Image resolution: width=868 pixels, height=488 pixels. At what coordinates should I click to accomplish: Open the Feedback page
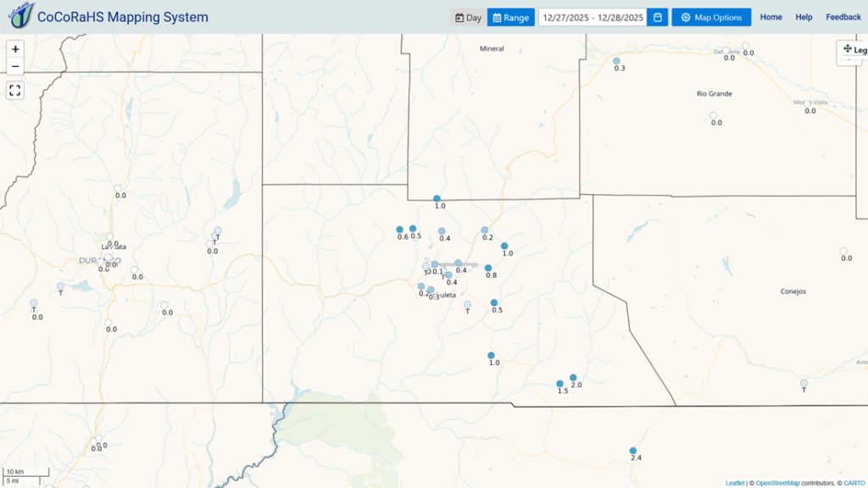click(843, 17)
